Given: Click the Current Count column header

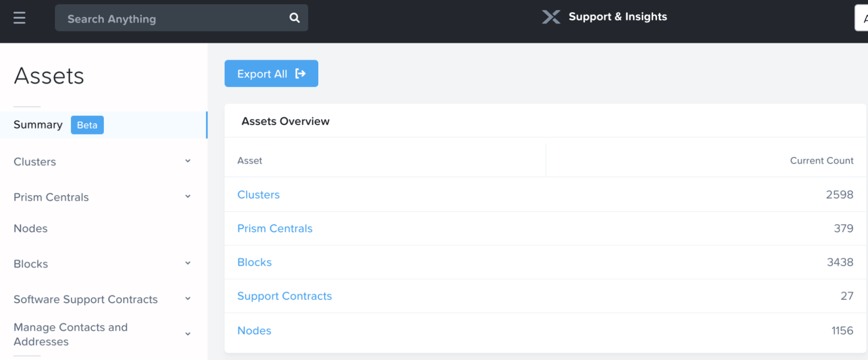Looking at the screenshot, I should 821,161.
